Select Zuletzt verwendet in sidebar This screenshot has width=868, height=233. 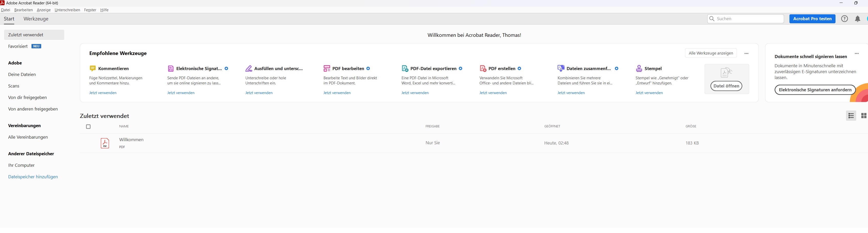[x=34, y=35]
